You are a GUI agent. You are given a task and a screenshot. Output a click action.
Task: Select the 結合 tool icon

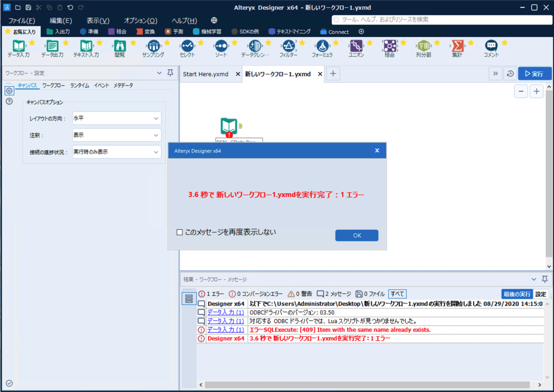(390, 47)
